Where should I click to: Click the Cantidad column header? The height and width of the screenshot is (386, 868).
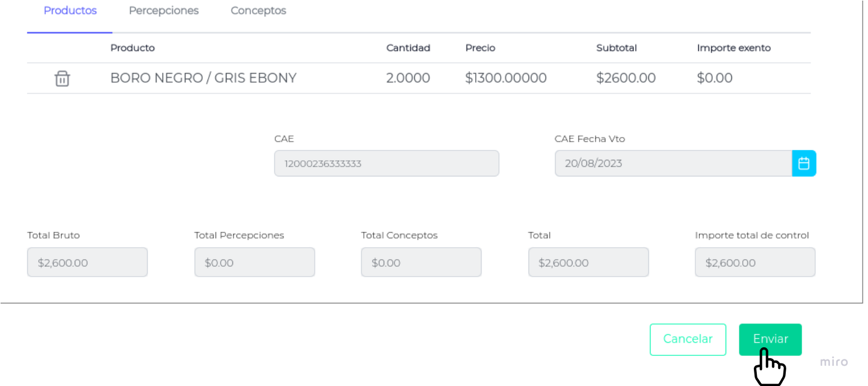pos(408,48)
